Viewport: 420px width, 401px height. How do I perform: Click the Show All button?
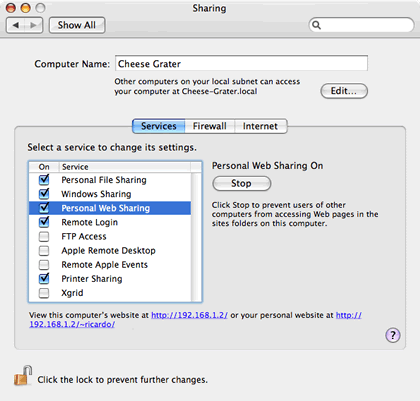pyautogui.click(x=77, y=25)
